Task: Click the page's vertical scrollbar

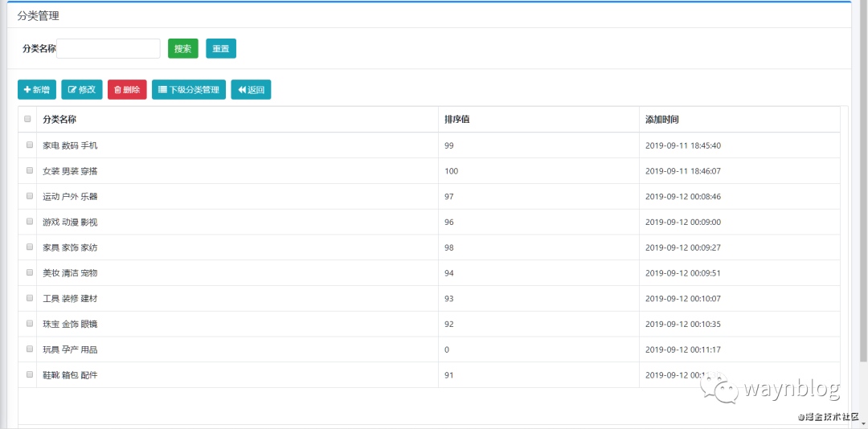Action: (x=863, y=182)
